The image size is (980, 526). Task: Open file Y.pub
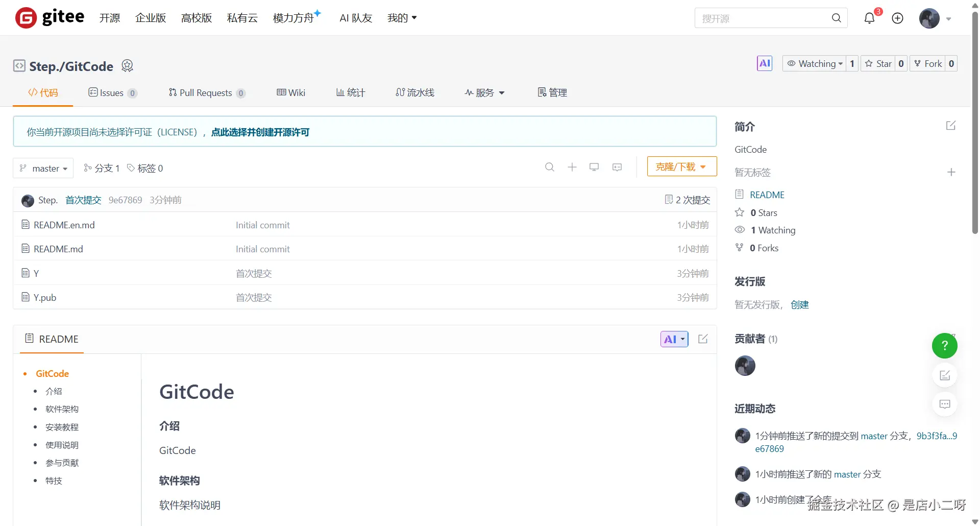45,298
